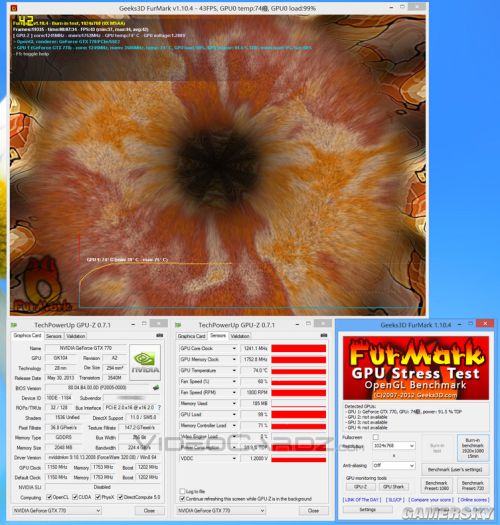Image resolution: width=500 pixels, height=525 pixels.
Task: Click the Detected GPUs info box in FurMark
Action: (416, 417)
